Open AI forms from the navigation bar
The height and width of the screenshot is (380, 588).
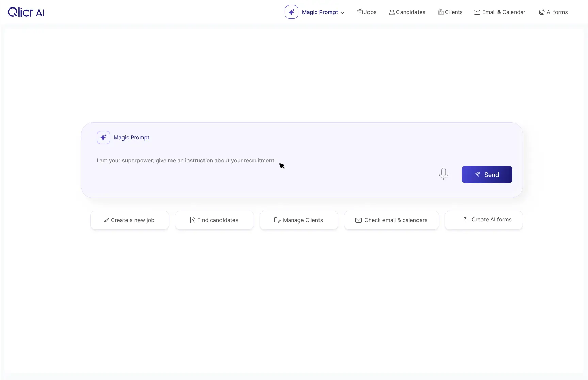click(553, 12)
